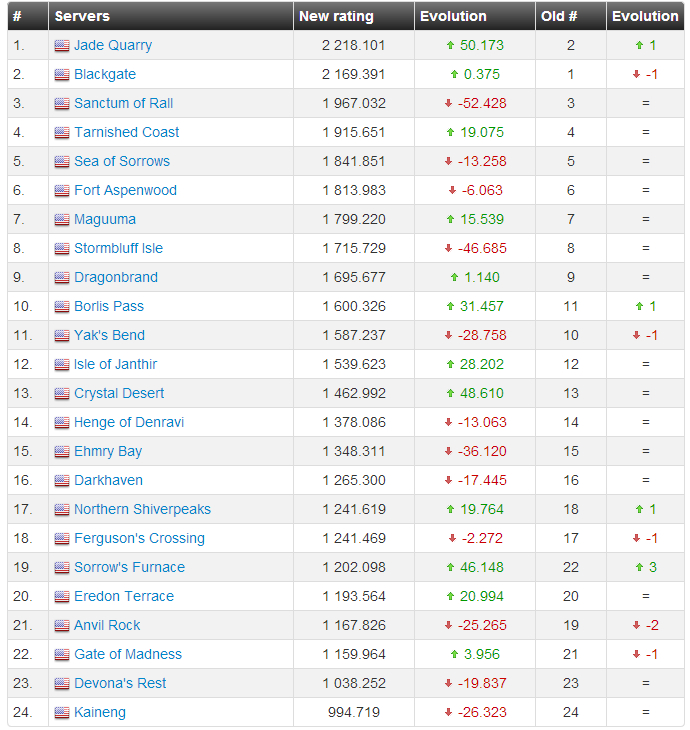Click the red rank arrow in Gate of Madness row

pos(636,654)
